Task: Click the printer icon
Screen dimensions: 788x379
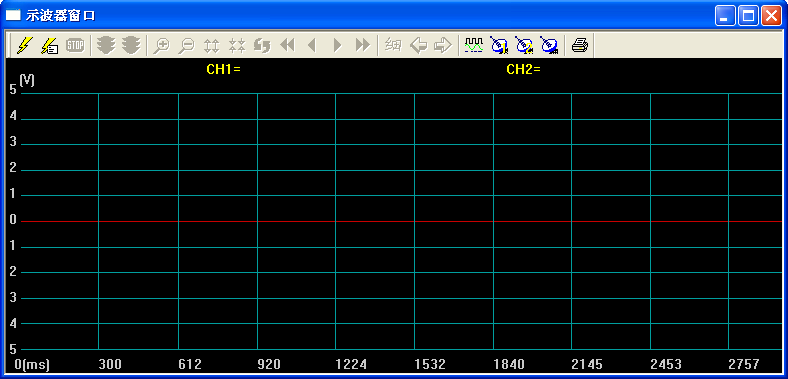Action: coord(580,45)
